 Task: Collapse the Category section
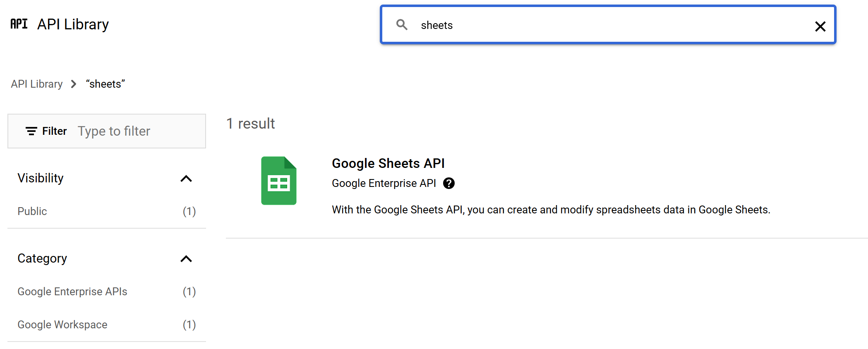[186, 259]
